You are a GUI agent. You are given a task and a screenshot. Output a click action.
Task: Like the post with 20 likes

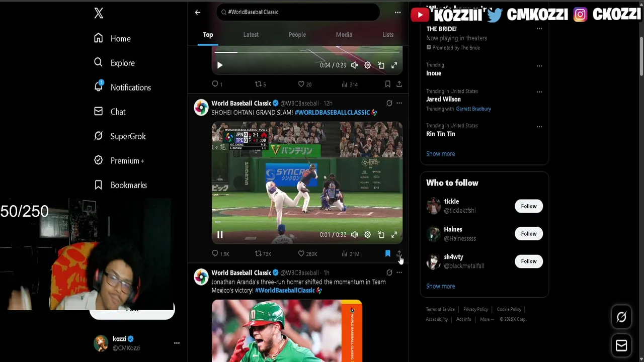304,84
